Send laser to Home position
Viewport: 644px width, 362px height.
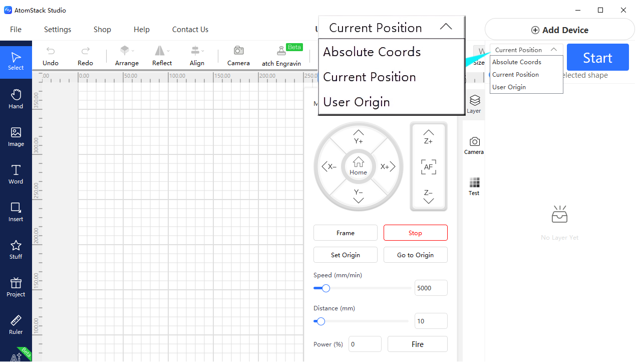tap(359, 166)
